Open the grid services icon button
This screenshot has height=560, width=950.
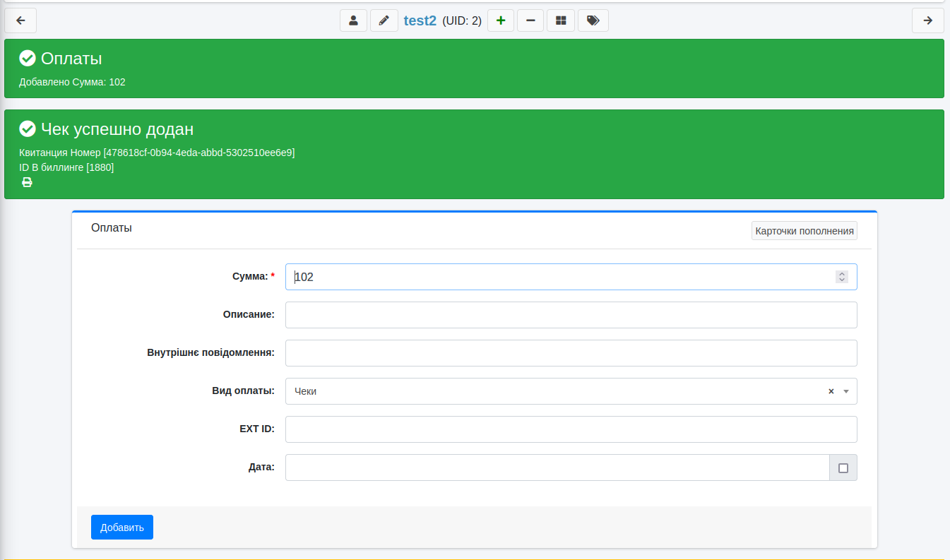(561, 20)
